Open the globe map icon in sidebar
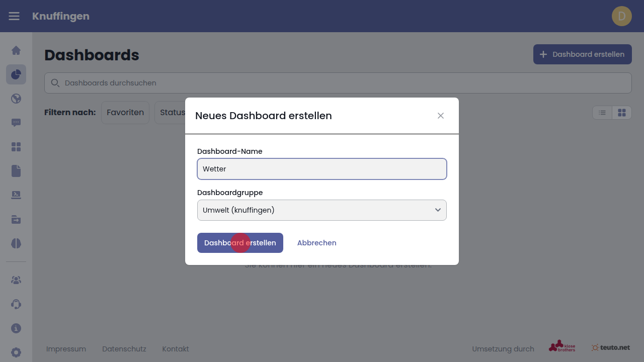 pyautogui.click(x=16, y=99)
